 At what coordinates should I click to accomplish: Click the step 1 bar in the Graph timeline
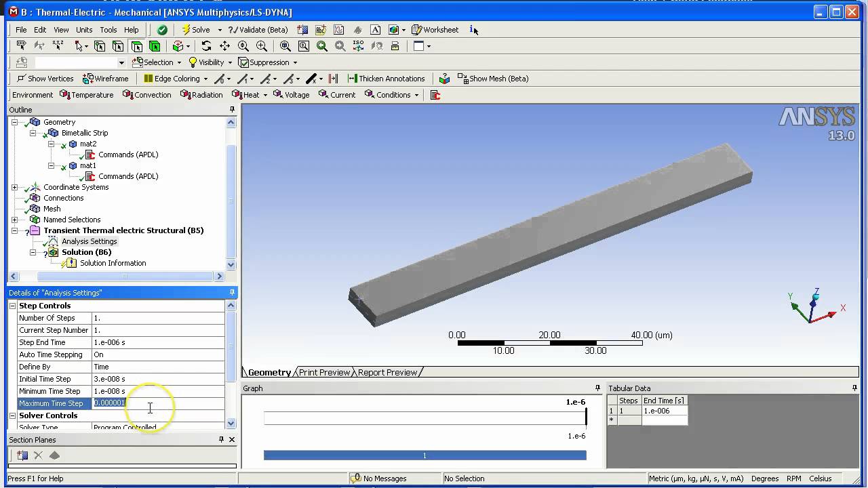coord(425,455)
